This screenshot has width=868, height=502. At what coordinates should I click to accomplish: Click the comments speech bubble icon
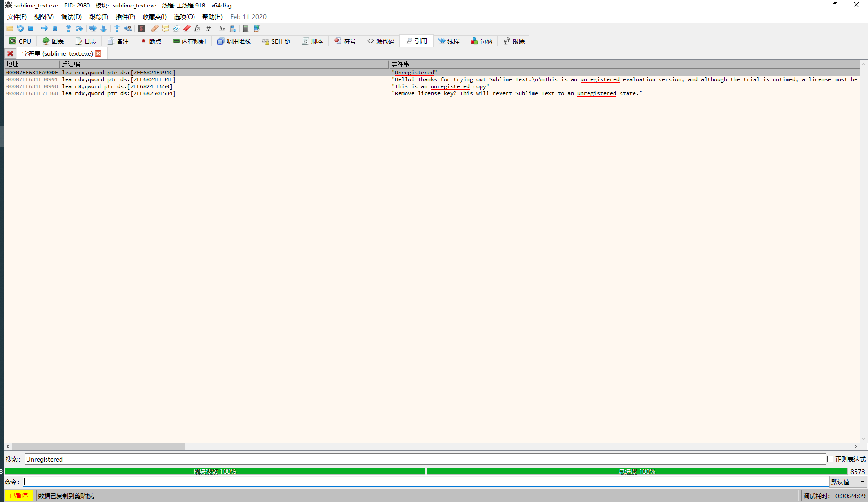click(x=166, y=28)
